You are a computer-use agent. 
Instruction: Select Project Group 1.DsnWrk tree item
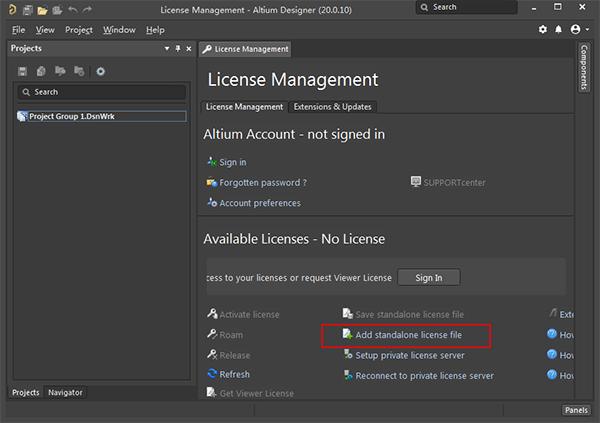click(x=102, y=116)
